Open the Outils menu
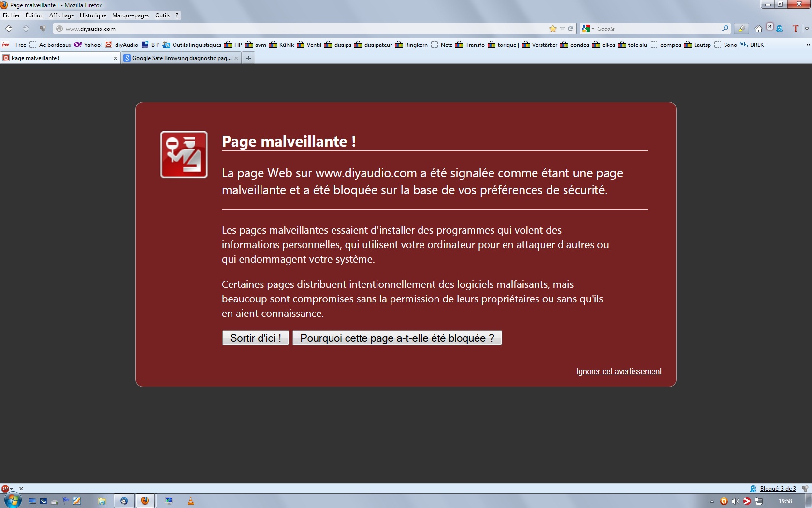 (162, 15)
